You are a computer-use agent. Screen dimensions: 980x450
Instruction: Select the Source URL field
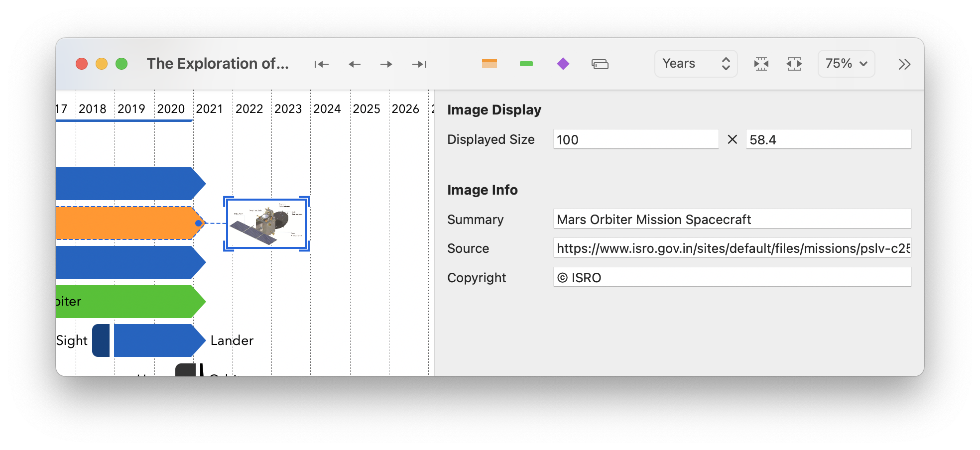tap(732, 248)
